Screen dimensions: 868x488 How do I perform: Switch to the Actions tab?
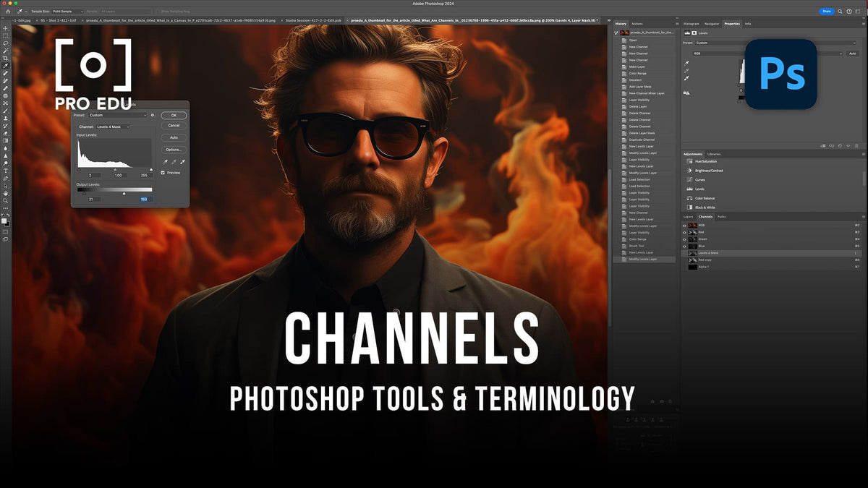(637, 24)
